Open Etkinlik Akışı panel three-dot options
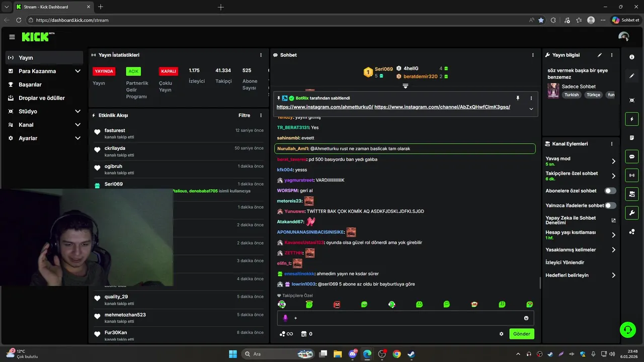 261,115
